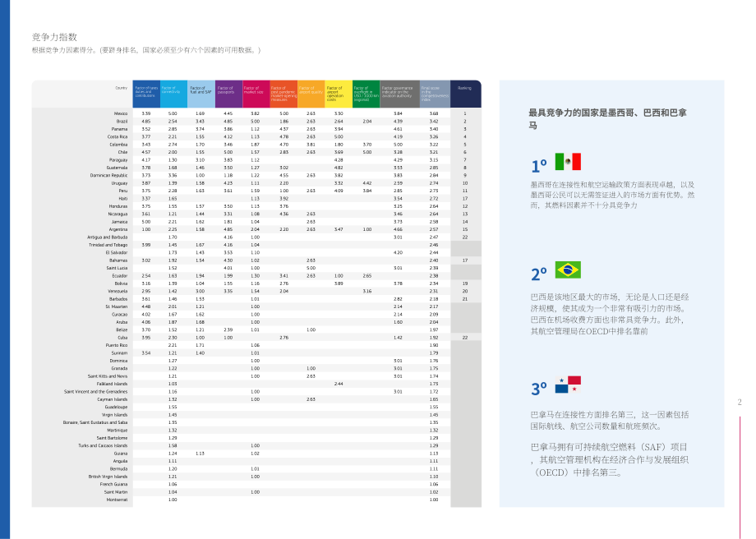
Task: Select the Argentina row label
Action: pyautogui.click(x=118, y=229)
